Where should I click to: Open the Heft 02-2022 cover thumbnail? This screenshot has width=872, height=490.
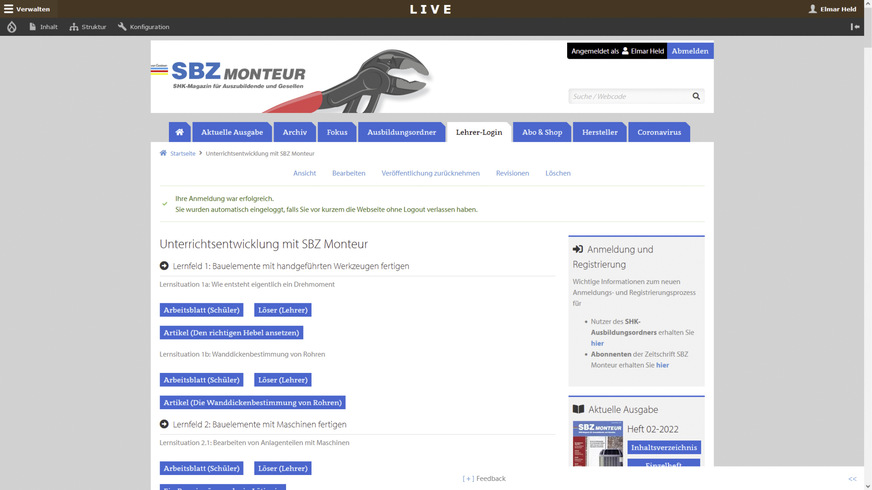point(597,443)
